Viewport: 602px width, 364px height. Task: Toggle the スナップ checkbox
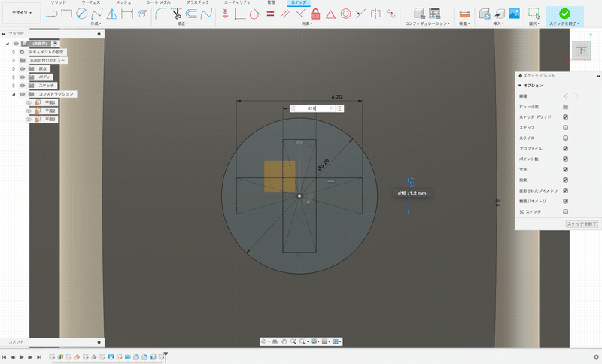point(565,127)
